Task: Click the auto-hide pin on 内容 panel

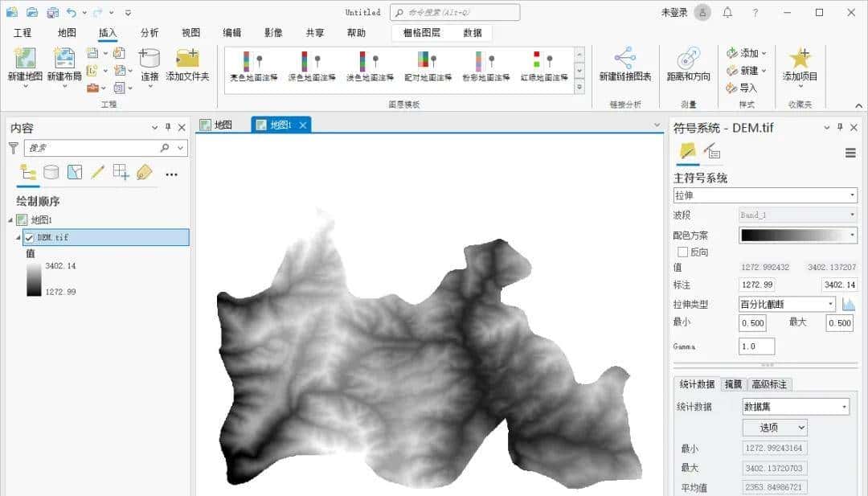Action: (169, 127)
